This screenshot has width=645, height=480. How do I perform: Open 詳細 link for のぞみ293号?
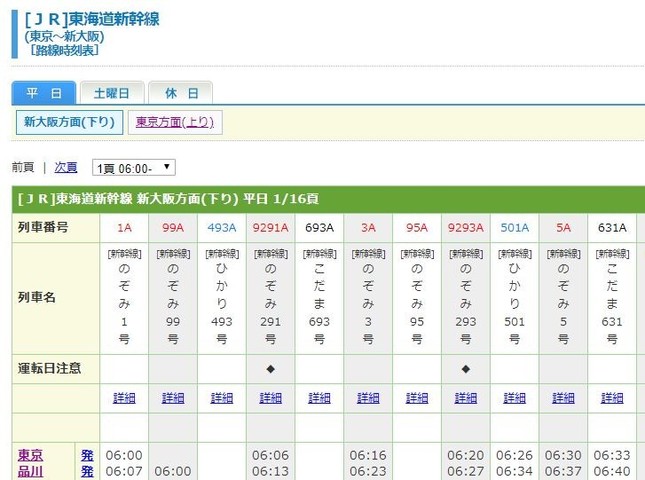tap(466, 398)
